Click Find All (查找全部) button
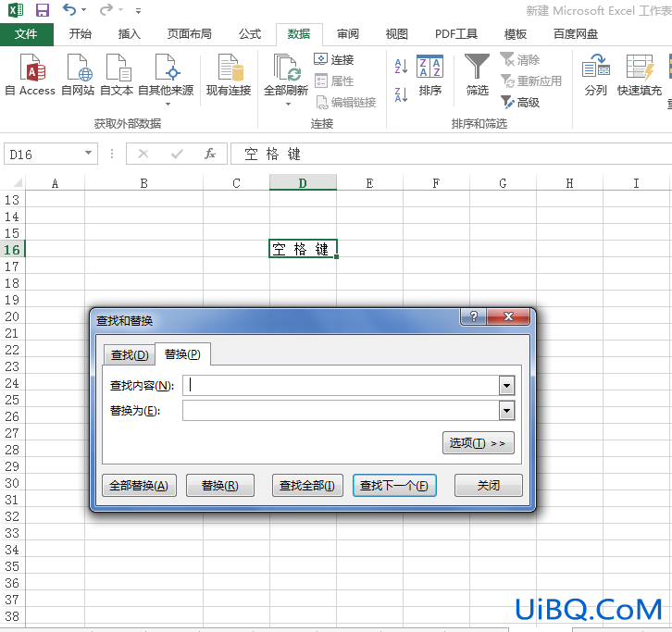The height and width of the screenshot is (632, 672). tap(307, 486)
